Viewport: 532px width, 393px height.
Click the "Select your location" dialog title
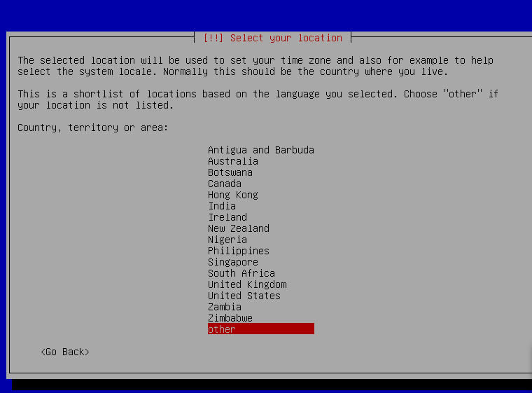coord(272,38)
